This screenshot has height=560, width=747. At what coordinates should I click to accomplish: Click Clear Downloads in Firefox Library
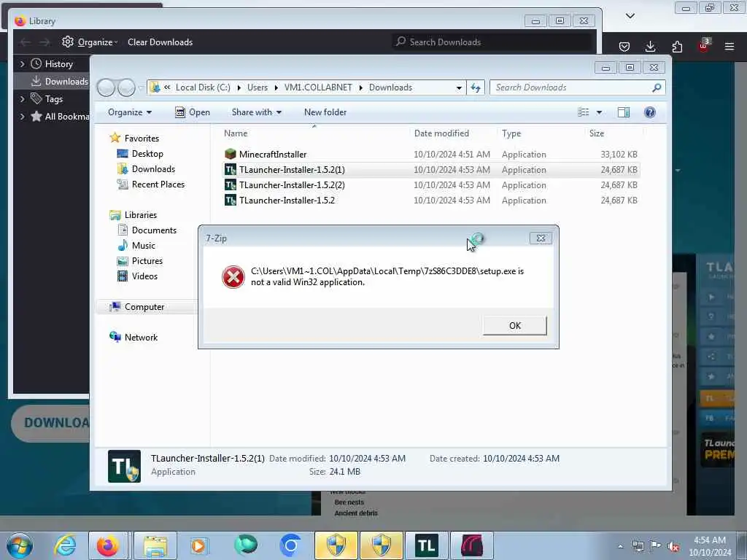click(160, 42)
